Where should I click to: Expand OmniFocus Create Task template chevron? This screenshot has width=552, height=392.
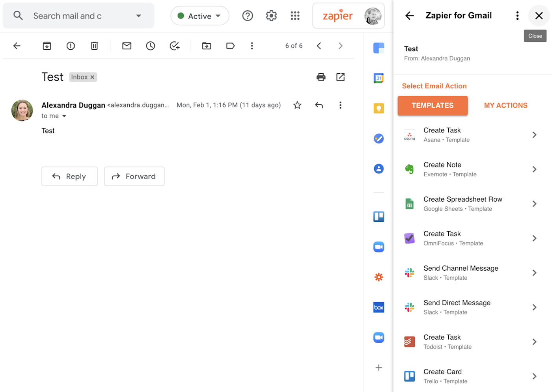click(534, 238)
